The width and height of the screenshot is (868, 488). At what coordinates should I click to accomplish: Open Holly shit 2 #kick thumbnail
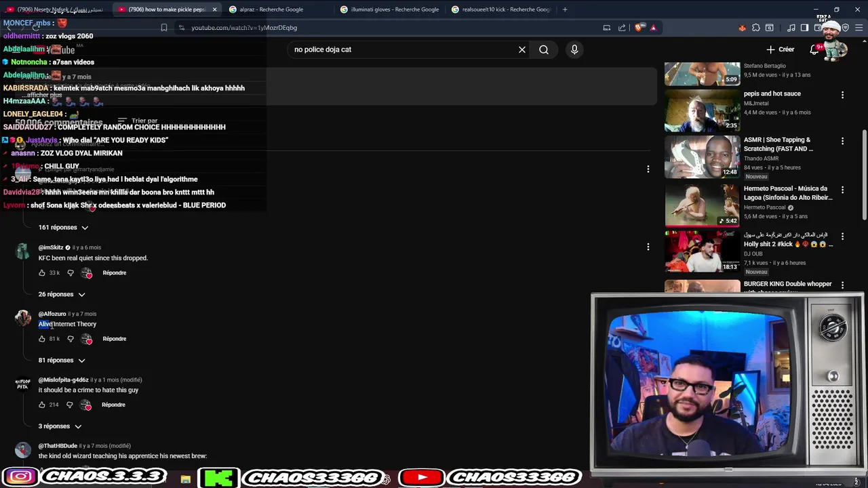point(702,251)
